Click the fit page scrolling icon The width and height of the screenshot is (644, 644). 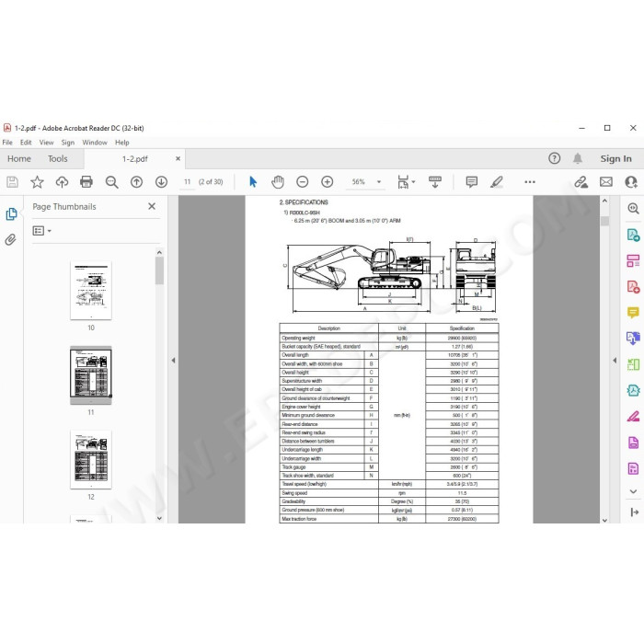403,181
